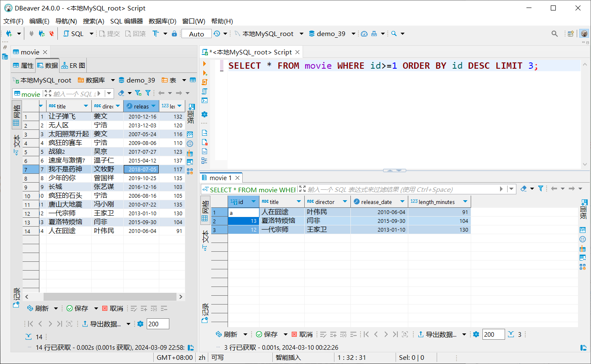Viewport: 591px width, 364px height.
Task: Click the transaction log clock icon
Action: click(217, 34)
